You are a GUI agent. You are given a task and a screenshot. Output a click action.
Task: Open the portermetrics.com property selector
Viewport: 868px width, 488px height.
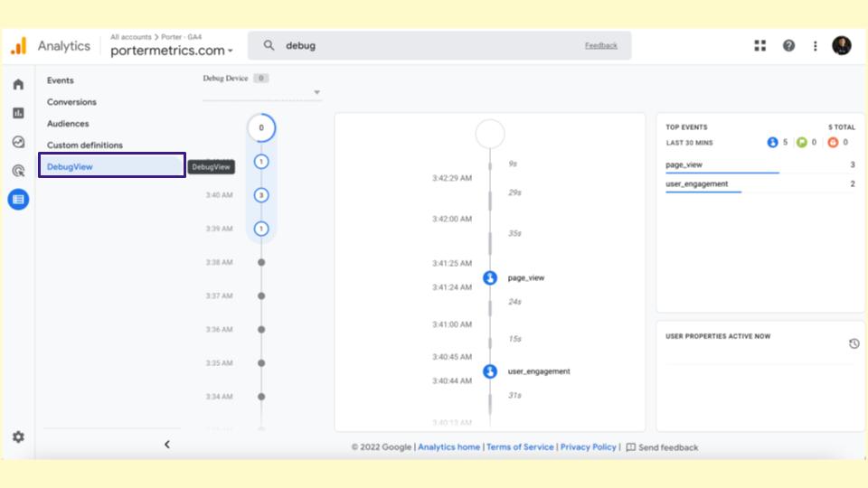pos(172,51)
